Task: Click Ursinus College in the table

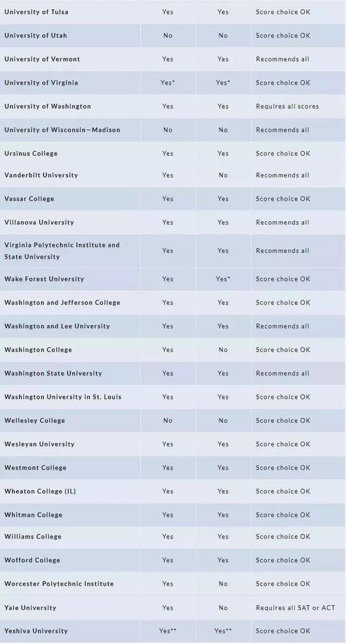Action: tap(31, 154)
